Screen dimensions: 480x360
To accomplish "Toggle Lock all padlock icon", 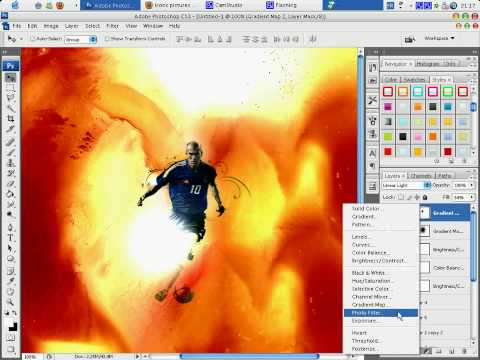I will [425, 197].
